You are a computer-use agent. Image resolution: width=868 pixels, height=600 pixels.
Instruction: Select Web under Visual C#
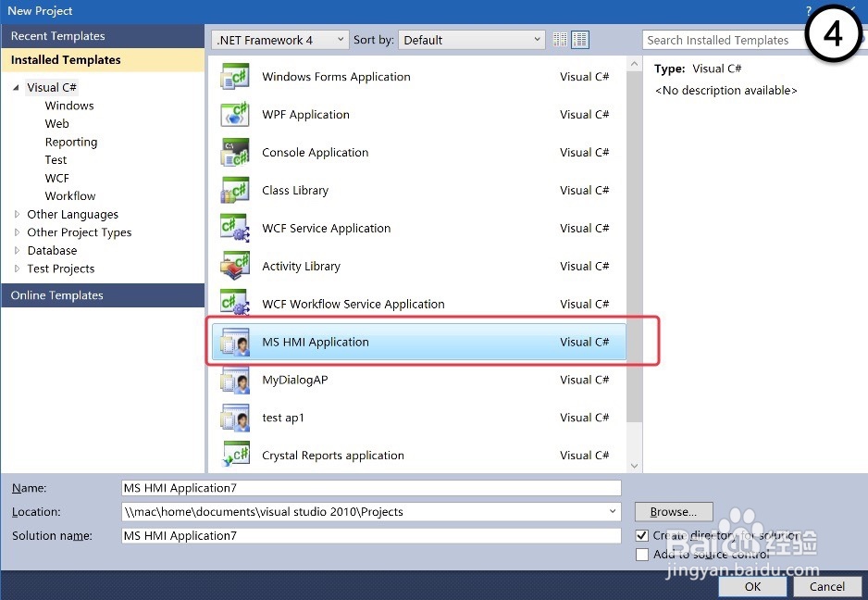click(57, 123)
